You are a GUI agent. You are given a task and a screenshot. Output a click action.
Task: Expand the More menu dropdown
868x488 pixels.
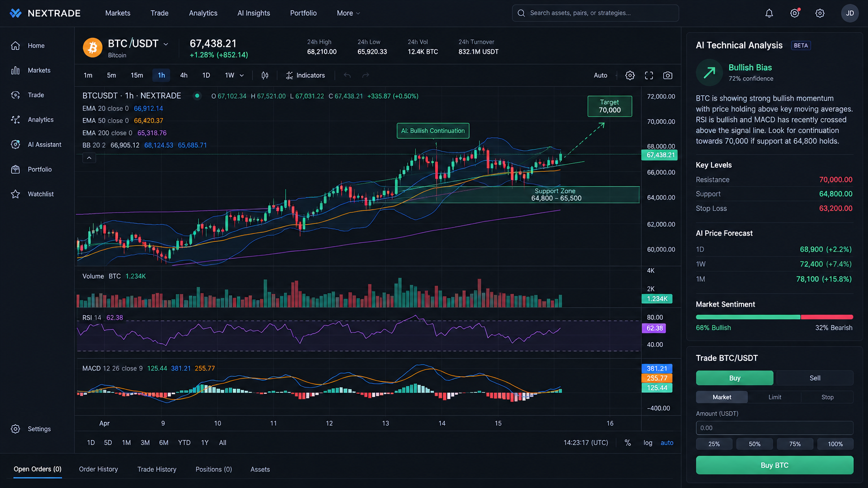348,13
